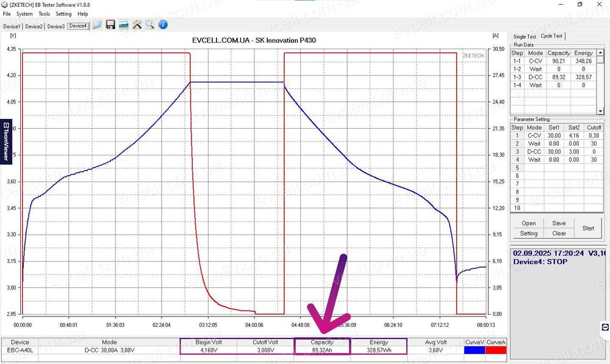Click the timestamp 02.09.2025 17:20:24
The image size is (610, 364).
pos(548,253)
